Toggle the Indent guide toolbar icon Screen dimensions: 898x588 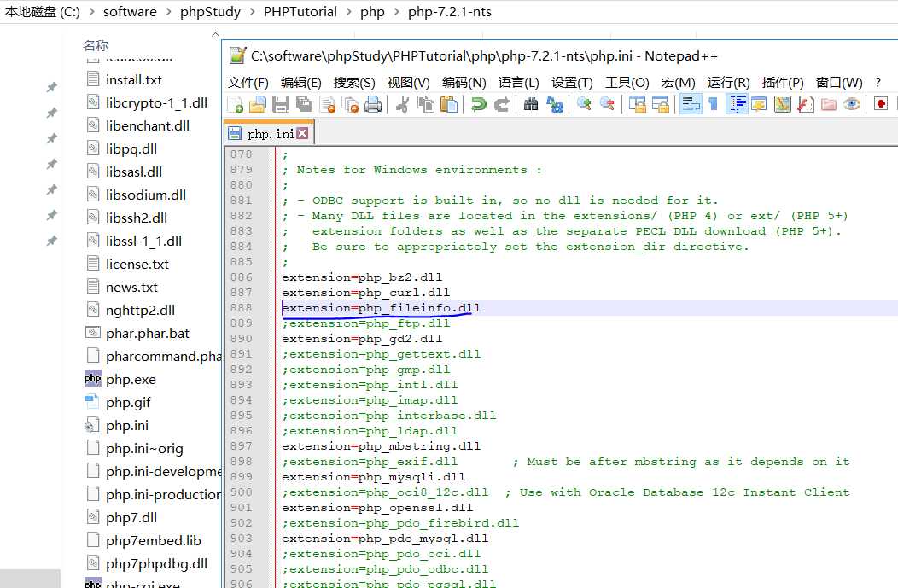pyautogui.click(x=737, y=104)
